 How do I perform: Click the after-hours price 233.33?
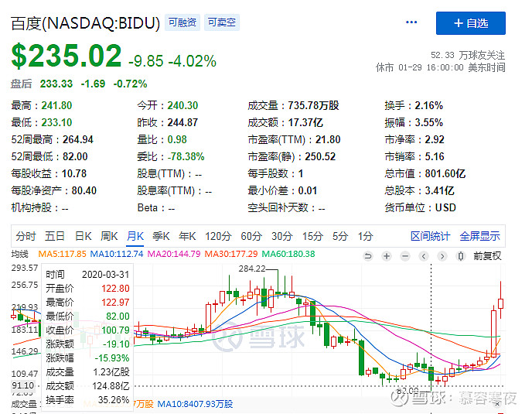[x=56, y=84]
